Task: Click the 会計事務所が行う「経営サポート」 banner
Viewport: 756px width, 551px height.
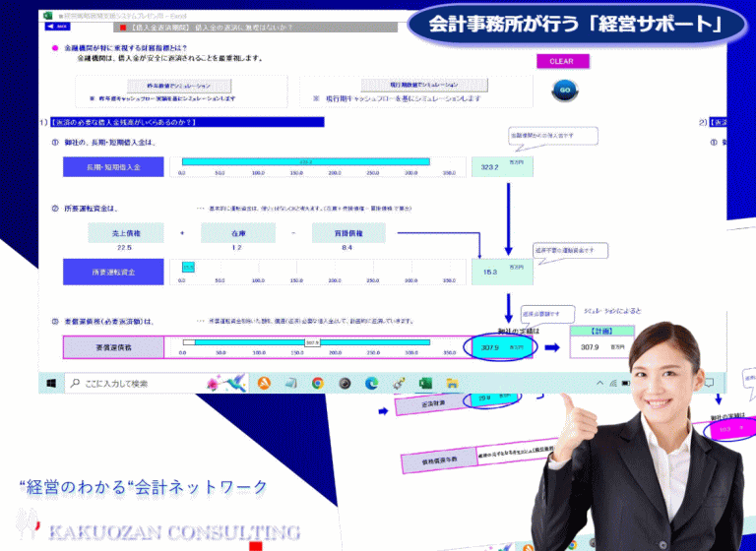Action: [x=576, y=24]
